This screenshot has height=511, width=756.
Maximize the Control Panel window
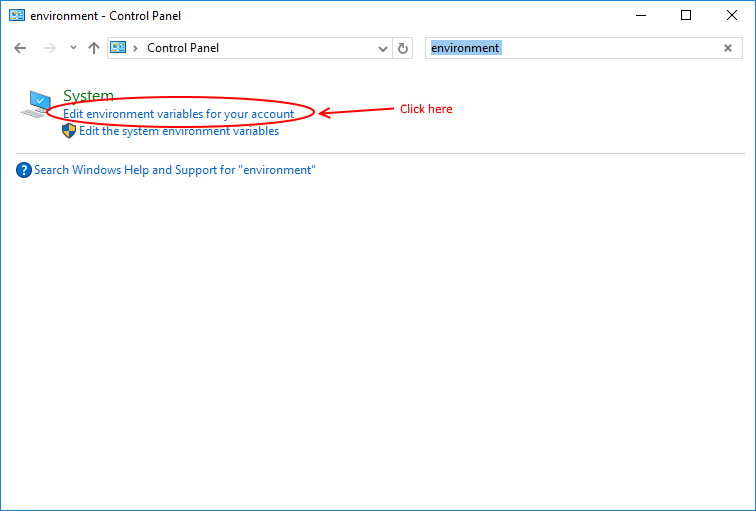686,15
